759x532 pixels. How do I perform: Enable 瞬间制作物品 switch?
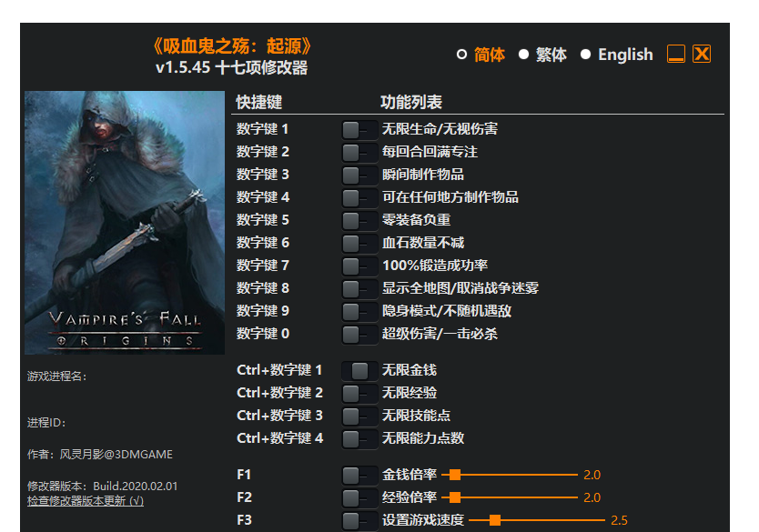[x=359, y=176]
